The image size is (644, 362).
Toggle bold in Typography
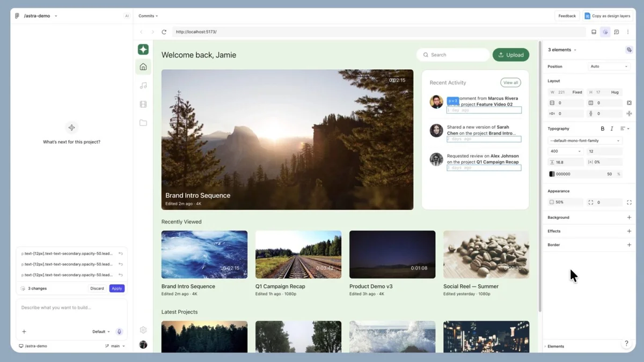point(602,129)
